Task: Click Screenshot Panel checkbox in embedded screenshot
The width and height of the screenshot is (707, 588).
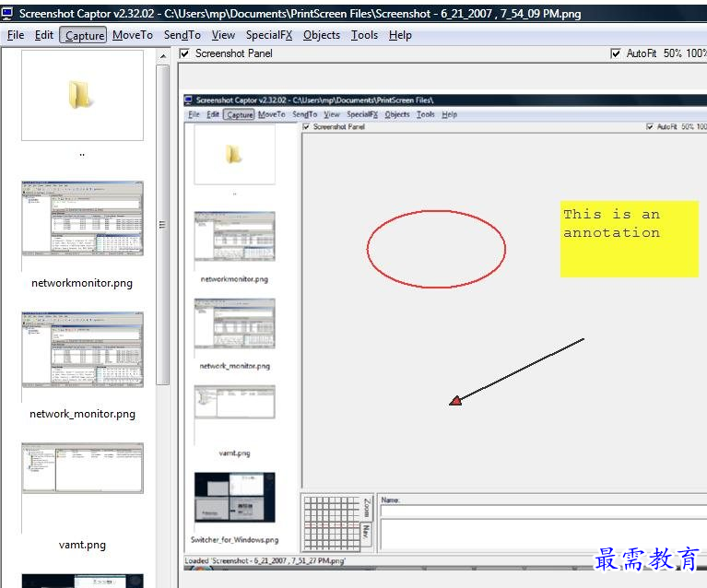Action: (x=306, y=126)
